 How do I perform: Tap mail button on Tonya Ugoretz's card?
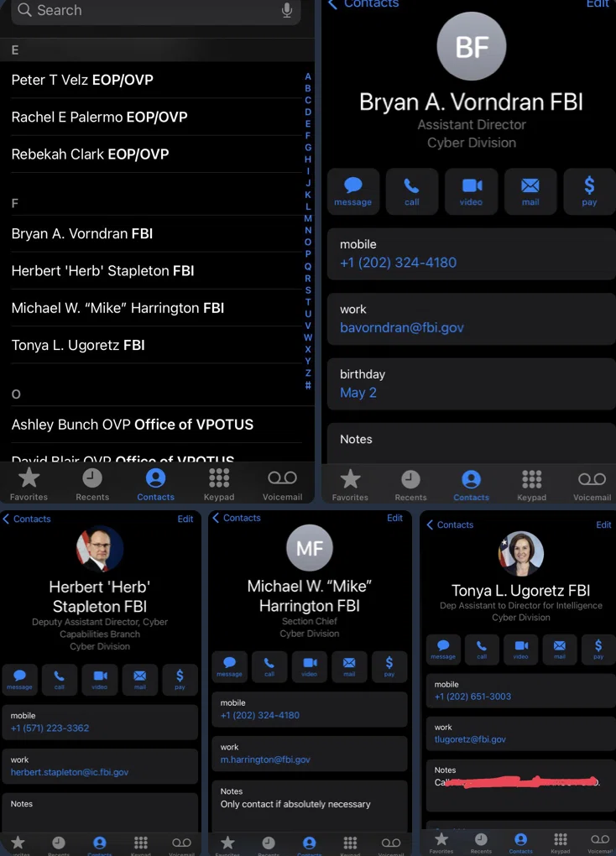click(x=560, y=649)
